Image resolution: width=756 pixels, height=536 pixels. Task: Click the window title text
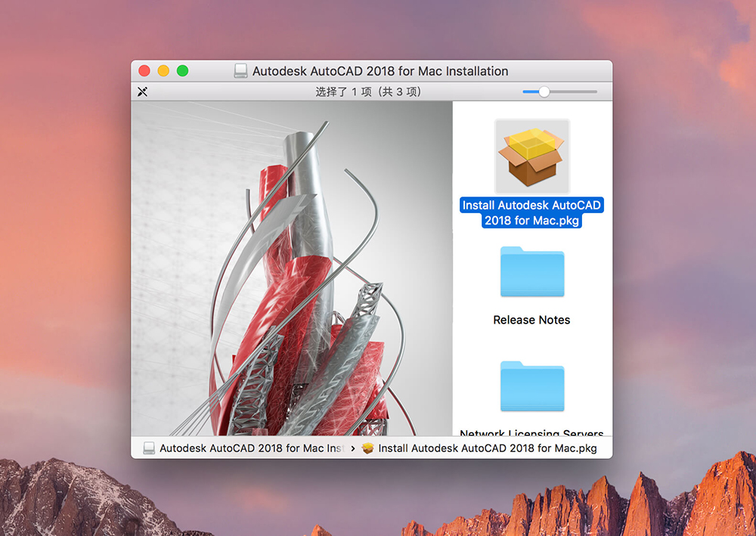[380, 71]
